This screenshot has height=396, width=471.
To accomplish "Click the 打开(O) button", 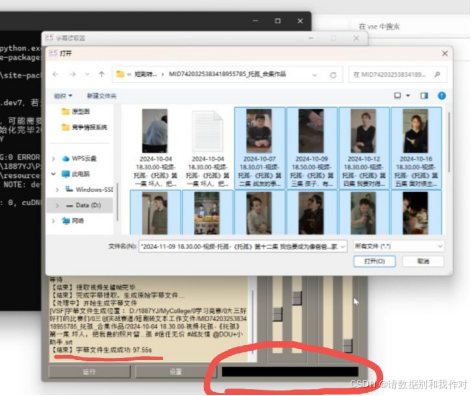I will pos(374,261).
